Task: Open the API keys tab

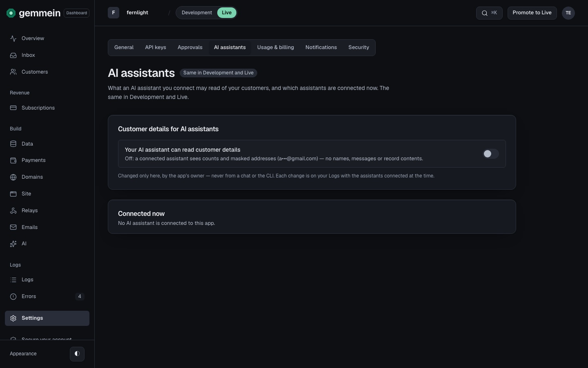Action: coord(156,47)
